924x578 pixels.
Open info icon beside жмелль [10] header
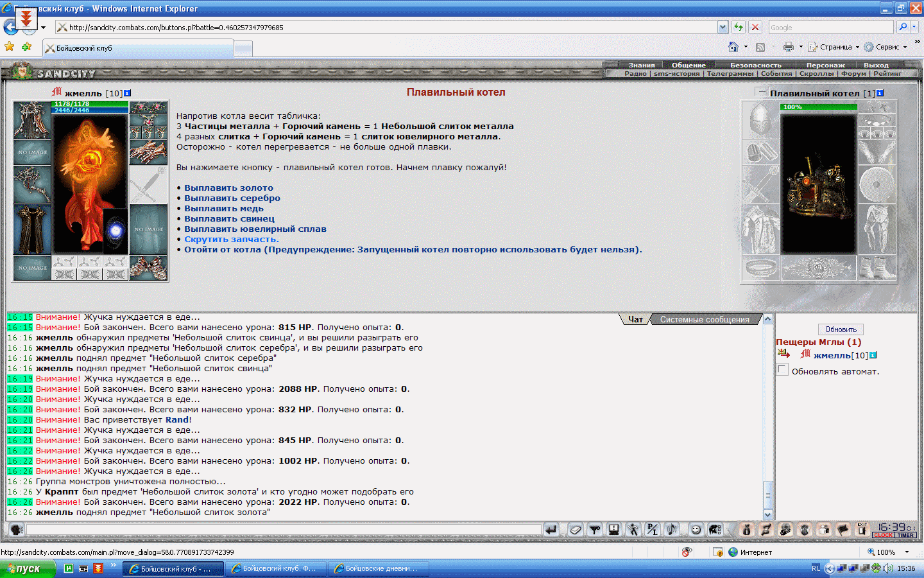pyautogui.click(x=127, y=93)
